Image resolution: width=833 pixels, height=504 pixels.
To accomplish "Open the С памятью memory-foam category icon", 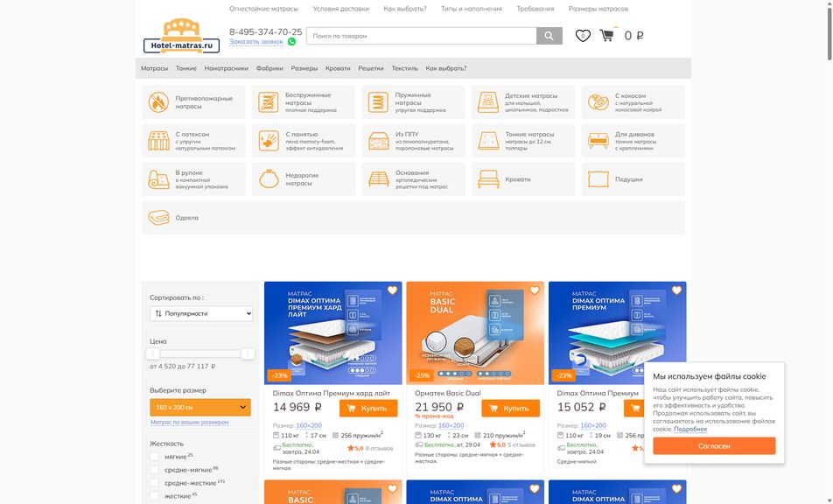I will [x=269, y=141].
